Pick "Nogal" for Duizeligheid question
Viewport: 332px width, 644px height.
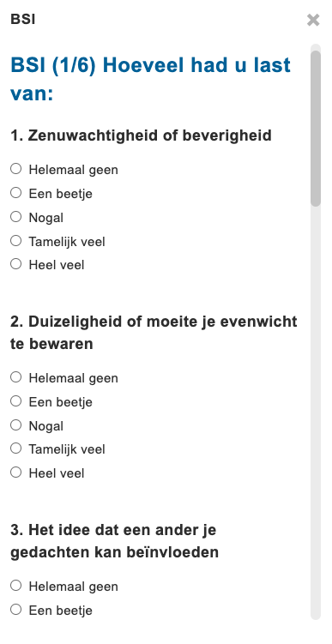point(16,425)
